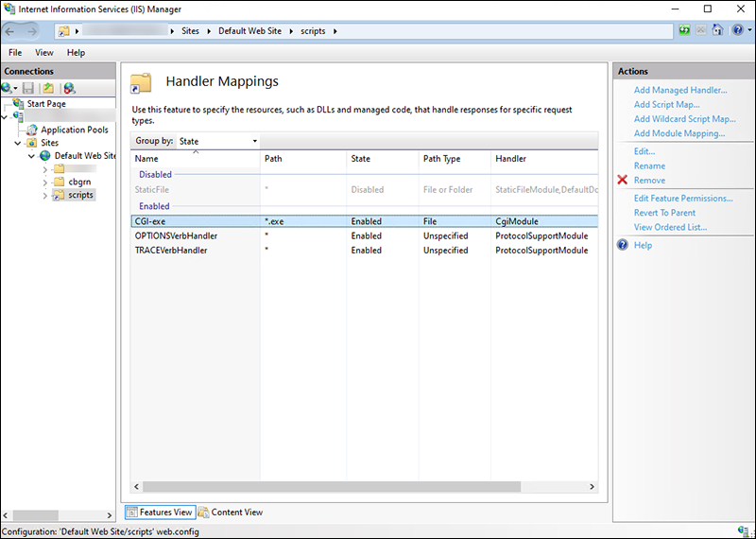Sort by the Path Type column header
This screenshot has height=539, width=756.
pyautogui.click(x=455, y=158)
